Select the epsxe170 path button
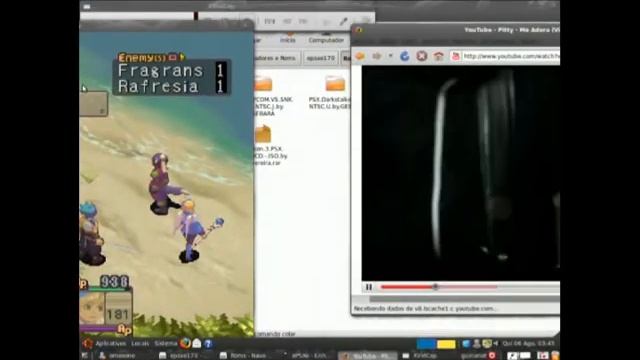This screenshot has width=640, height=360. (x=320, y=58)
